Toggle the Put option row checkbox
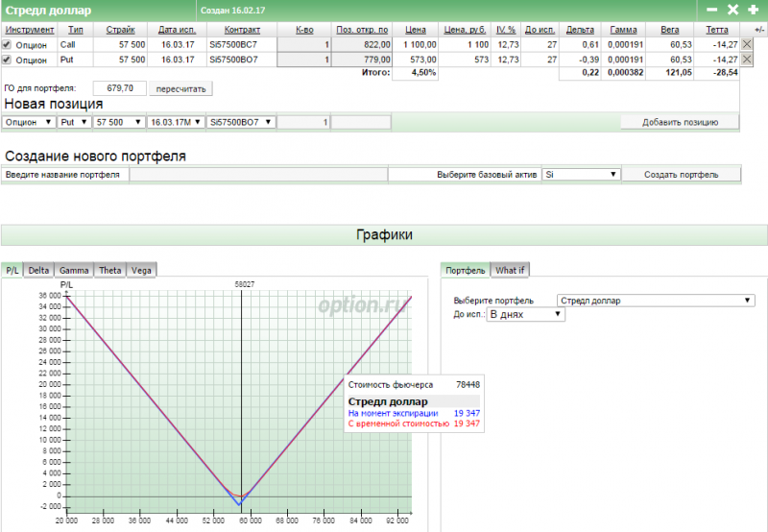Screen dimensions: 768x532 pyautogui.click(x=8, y=60)
